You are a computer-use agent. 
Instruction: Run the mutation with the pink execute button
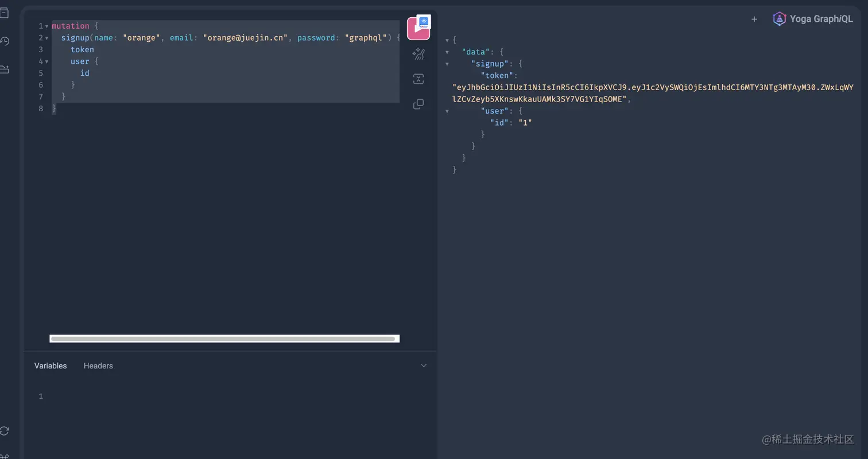pyautogui.click(x=418, y=29)
